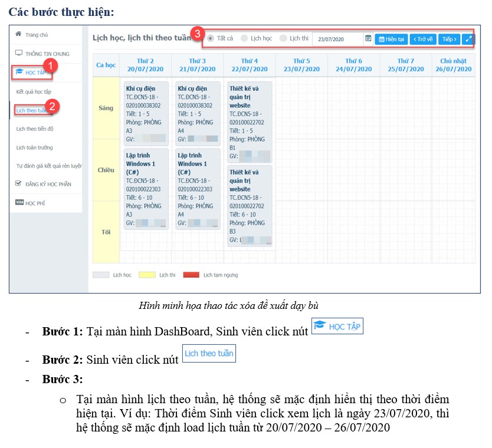Click the date field showing 23/07/2020
Image resolution: width=492 pixels, height=448 pixels.
pos(338,39)
